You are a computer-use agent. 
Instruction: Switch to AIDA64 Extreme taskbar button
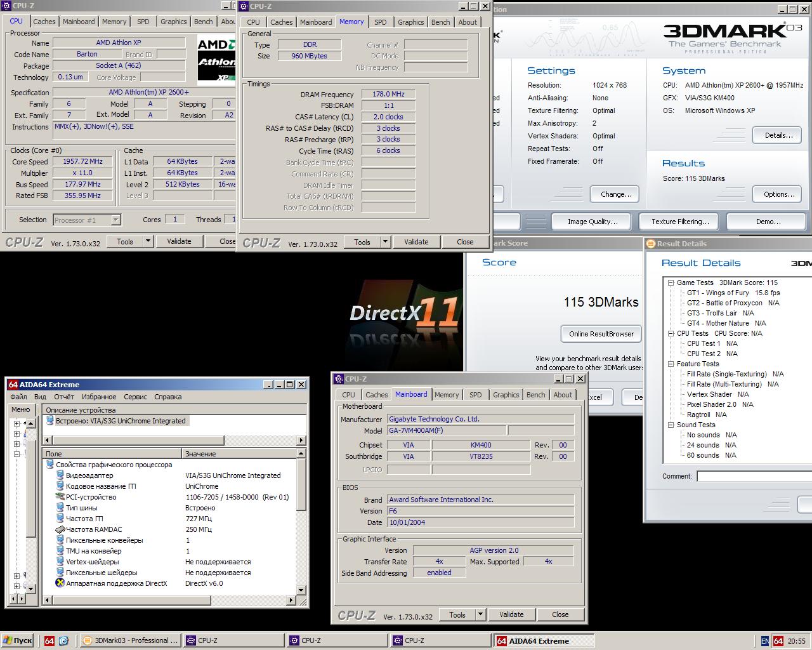pos(545,641)
